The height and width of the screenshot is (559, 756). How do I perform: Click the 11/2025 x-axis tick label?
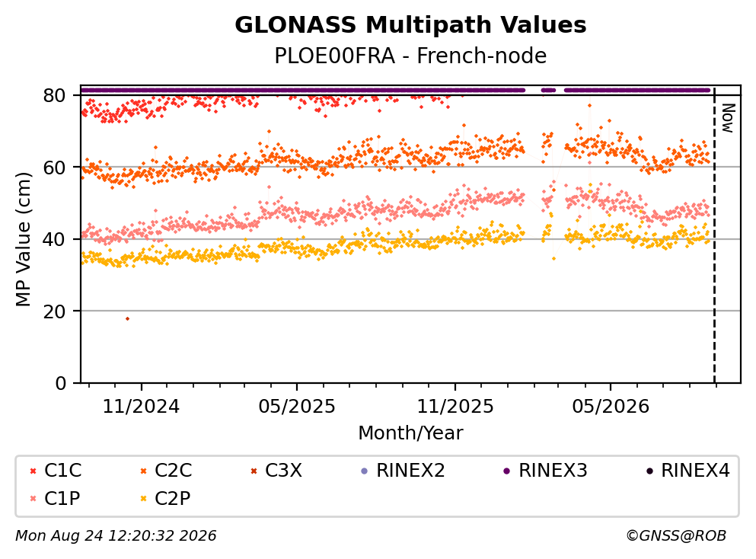(455, 407)
